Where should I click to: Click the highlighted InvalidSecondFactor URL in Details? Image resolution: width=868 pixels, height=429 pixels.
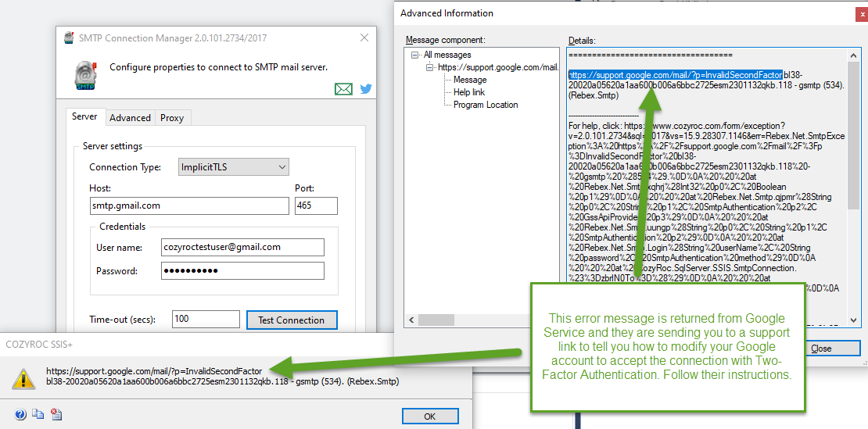676,75
